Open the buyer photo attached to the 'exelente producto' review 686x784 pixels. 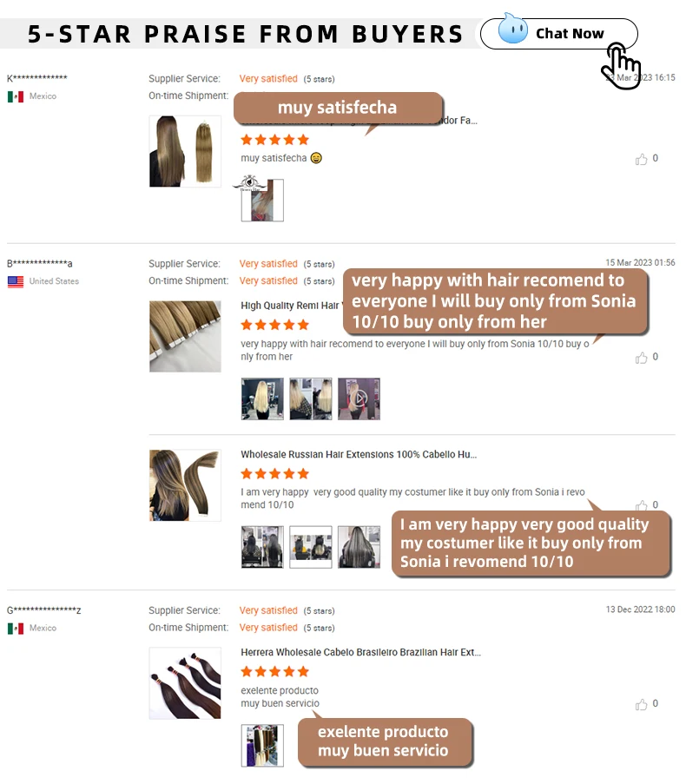click(262, 746)
